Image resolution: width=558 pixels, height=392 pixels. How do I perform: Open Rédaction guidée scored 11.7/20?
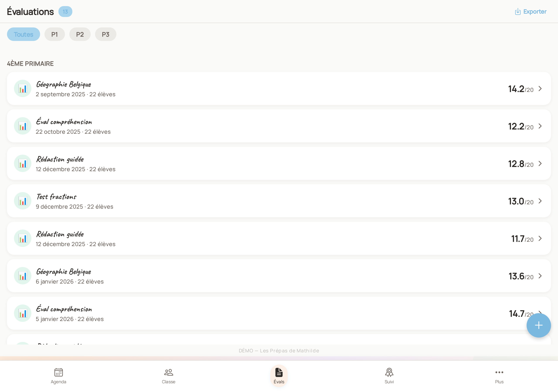click(279, 238)
